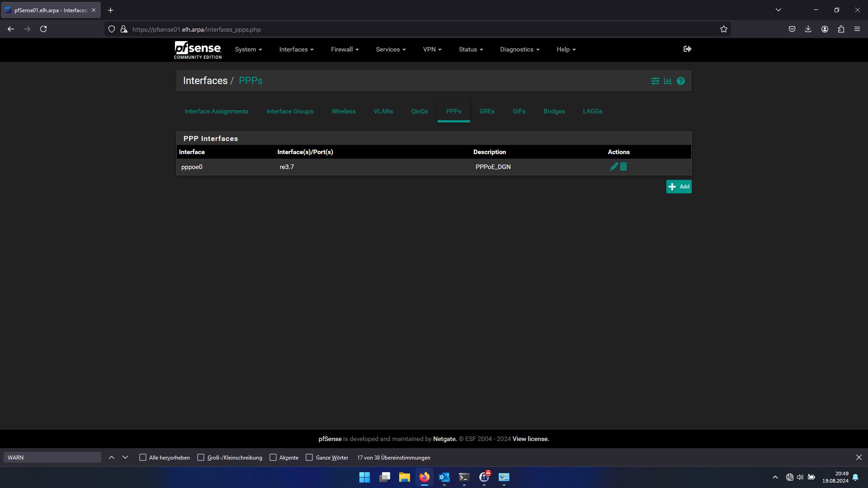The image size is (868, 488).
Task: Open File Explorer from taskbar
Action: [x=404, y=478]
